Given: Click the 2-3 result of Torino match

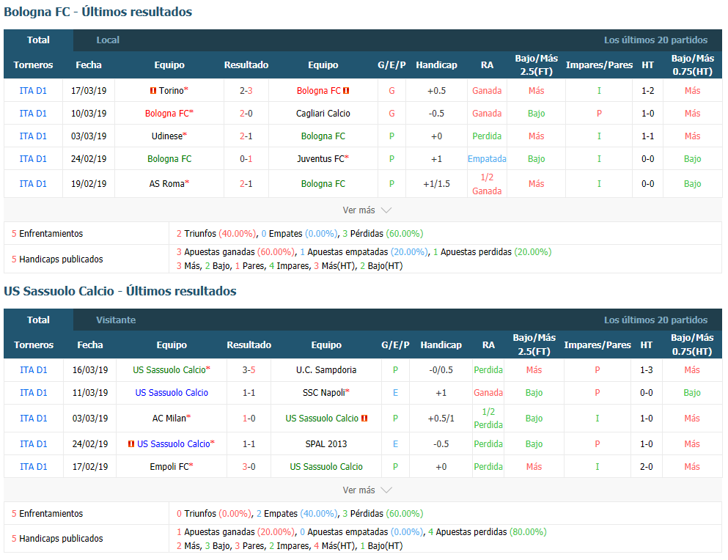Looking at the screenshot, I should 246,91.
